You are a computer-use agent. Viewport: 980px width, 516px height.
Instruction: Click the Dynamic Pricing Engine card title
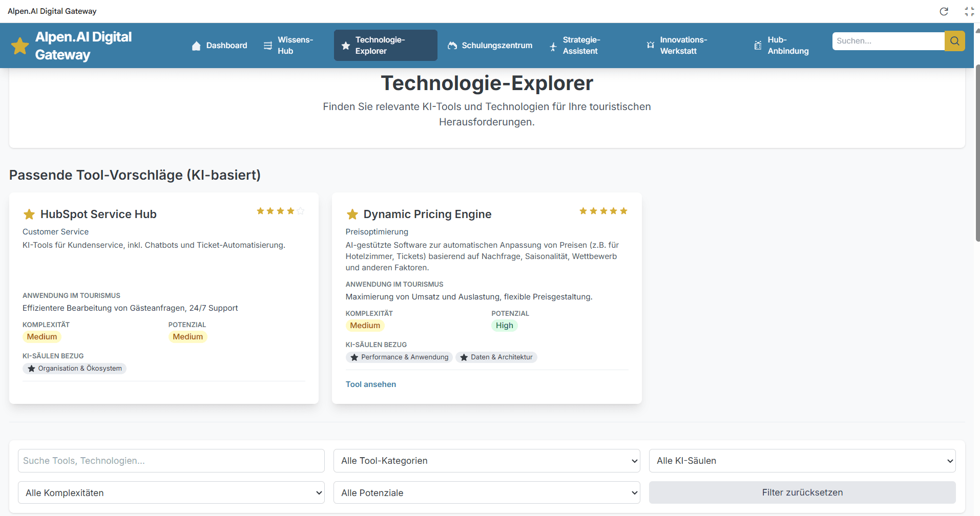[x=427, y=214]
